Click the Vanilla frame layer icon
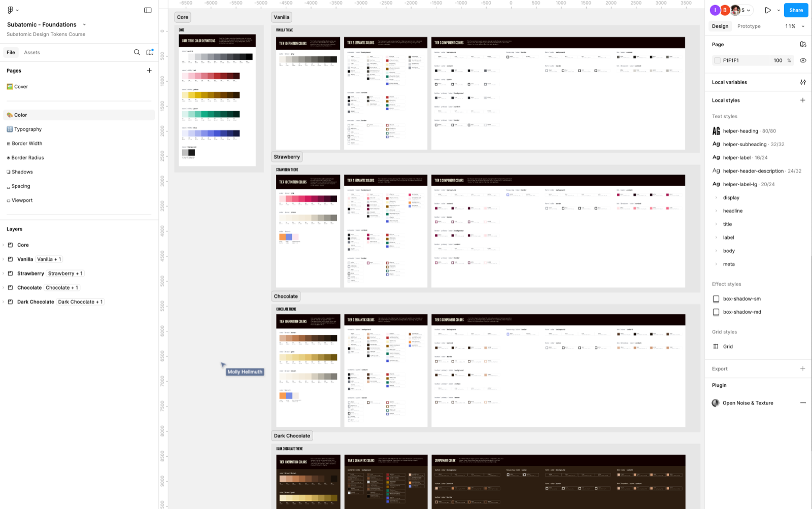 tap(10, 259)
